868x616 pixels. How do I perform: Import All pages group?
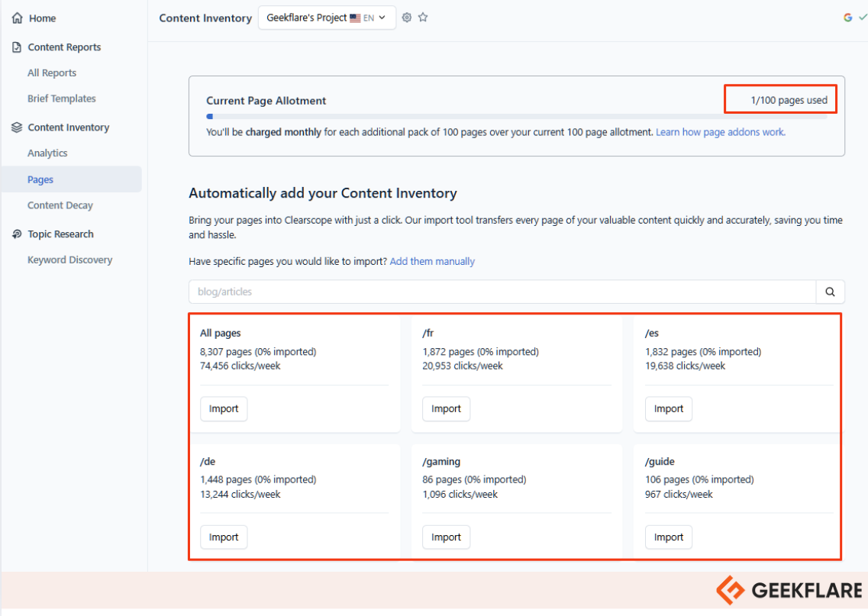(x=224, y=409)
